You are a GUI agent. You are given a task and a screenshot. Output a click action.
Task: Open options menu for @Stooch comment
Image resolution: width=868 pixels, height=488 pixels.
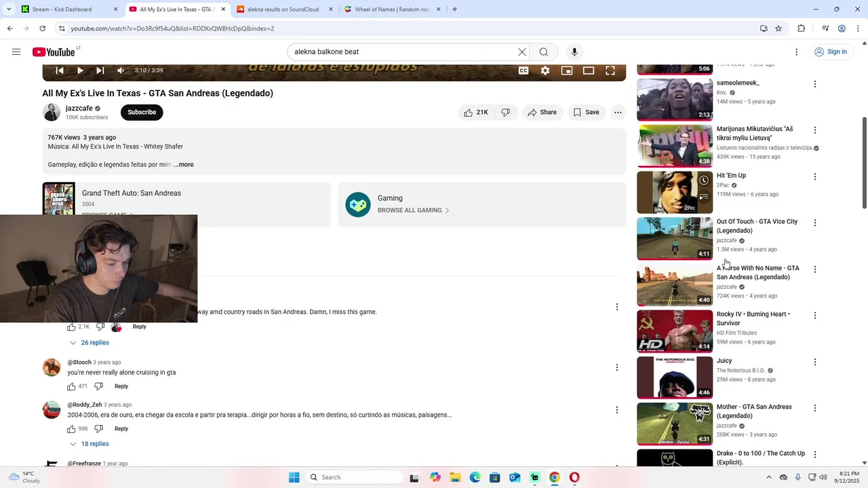point(617,367)
